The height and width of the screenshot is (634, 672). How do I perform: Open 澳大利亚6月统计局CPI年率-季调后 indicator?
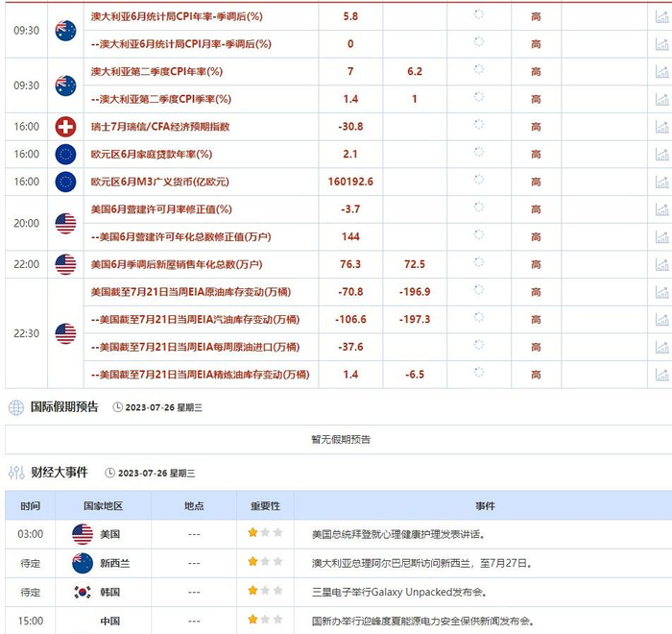(177, 16)
